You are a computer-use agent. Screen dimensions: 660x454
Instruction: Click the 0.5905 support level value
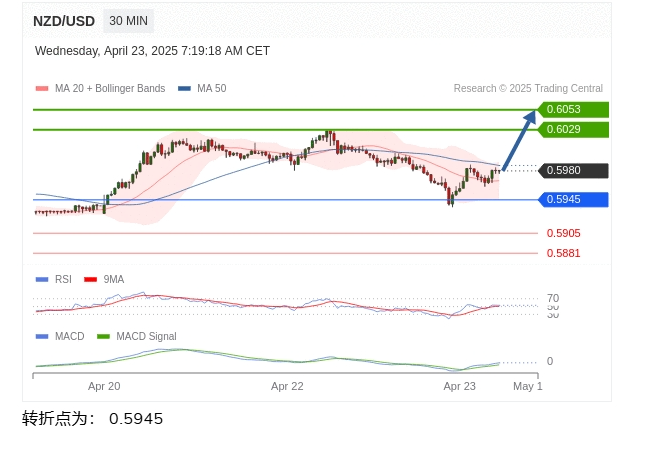(564, 233)
